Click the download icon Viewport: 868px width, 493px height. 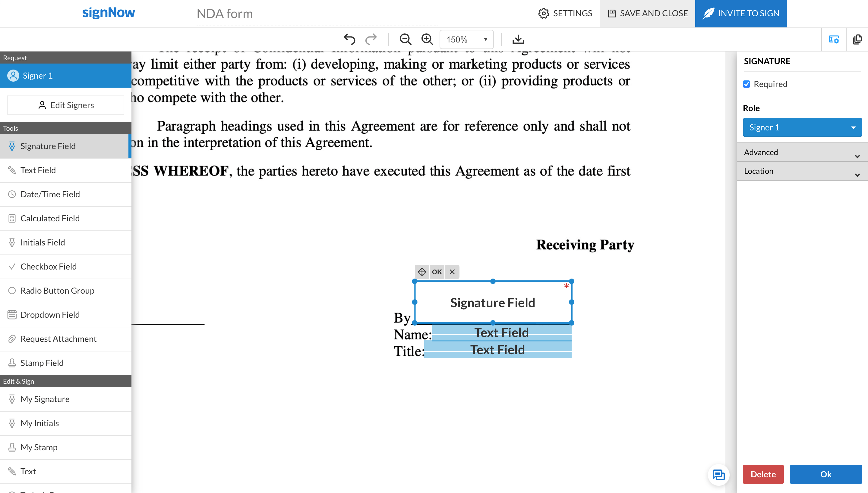click(x=518, y=39)
